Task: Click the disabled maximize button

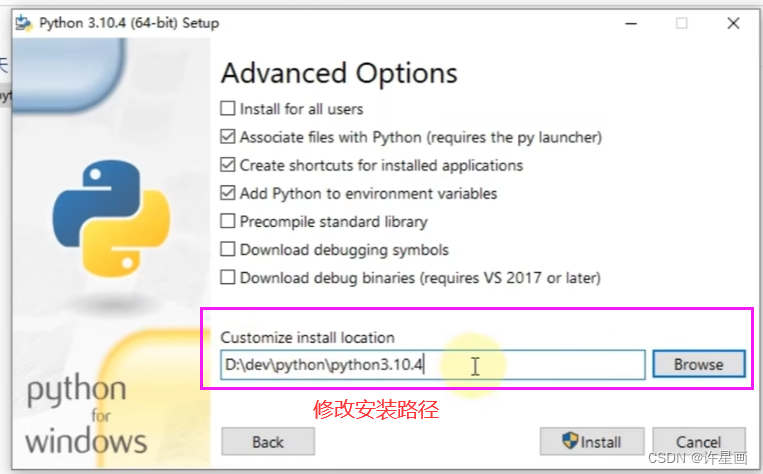Action: pos(682,23)
